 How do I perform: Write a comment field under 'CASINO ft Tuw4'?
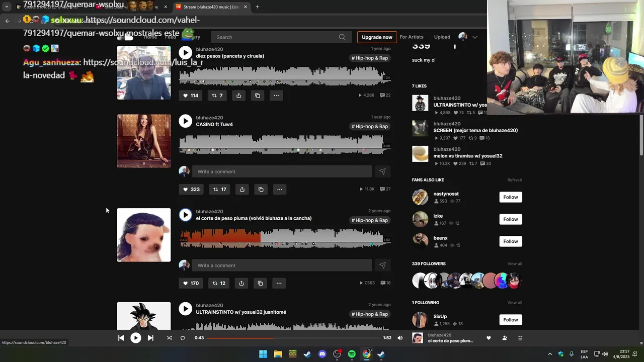point(282,171)
